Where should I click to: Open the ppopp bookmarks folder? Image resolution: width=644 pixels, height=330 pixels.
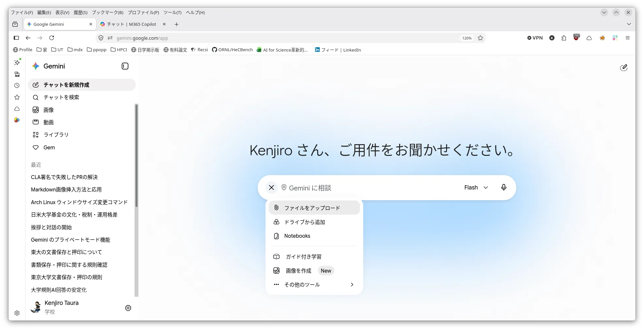pos(97,50)
